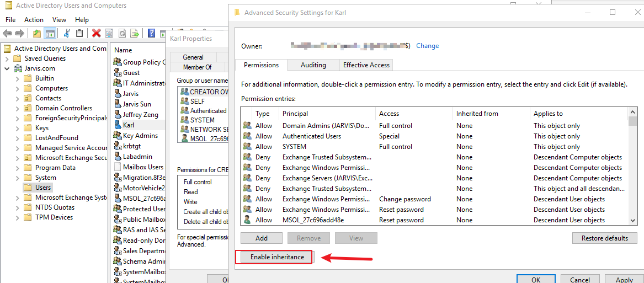This screenshot has width=644, height=283.
Task: Click the Guest user icon in list
Action: pos(118,73)
